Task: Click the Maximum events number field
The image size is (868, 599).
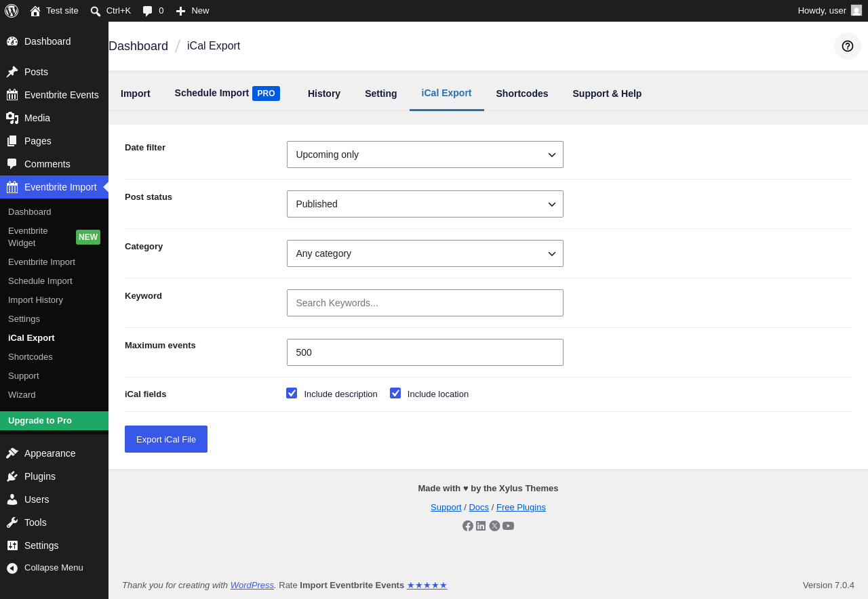Action: point(425,352)
